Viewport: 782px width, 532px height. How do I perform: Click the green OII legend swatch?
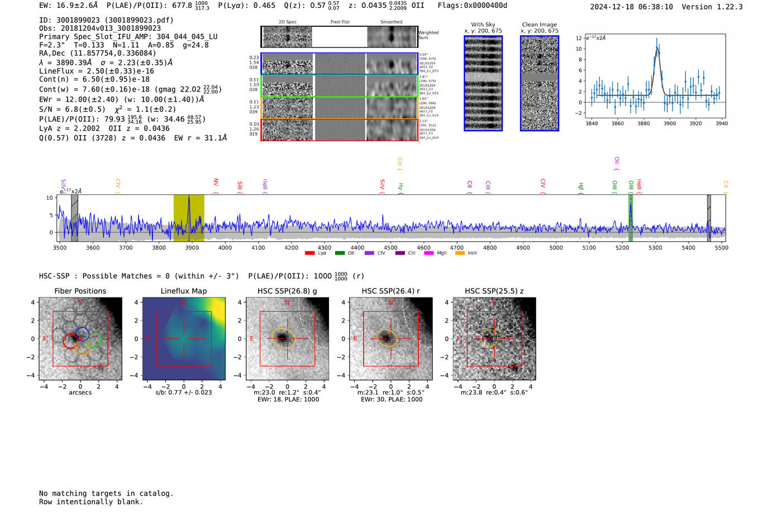click(x=340, y=253)
